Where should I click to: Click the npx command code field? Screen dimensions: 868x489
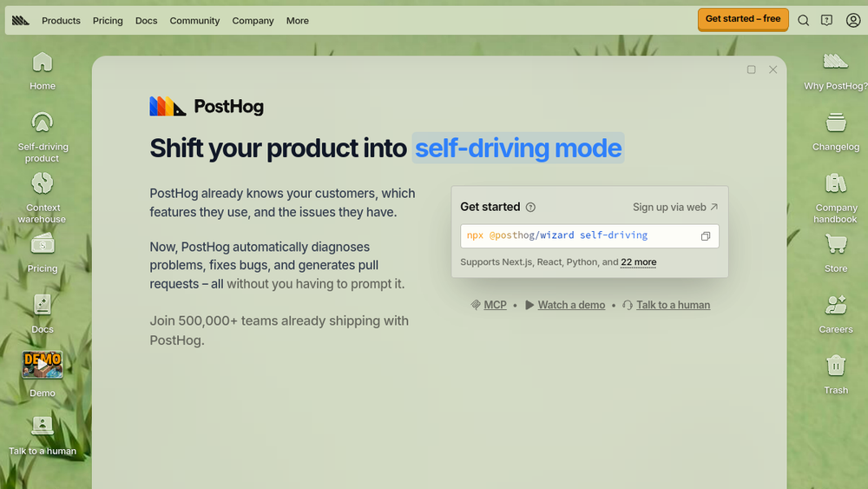[589, 236]
